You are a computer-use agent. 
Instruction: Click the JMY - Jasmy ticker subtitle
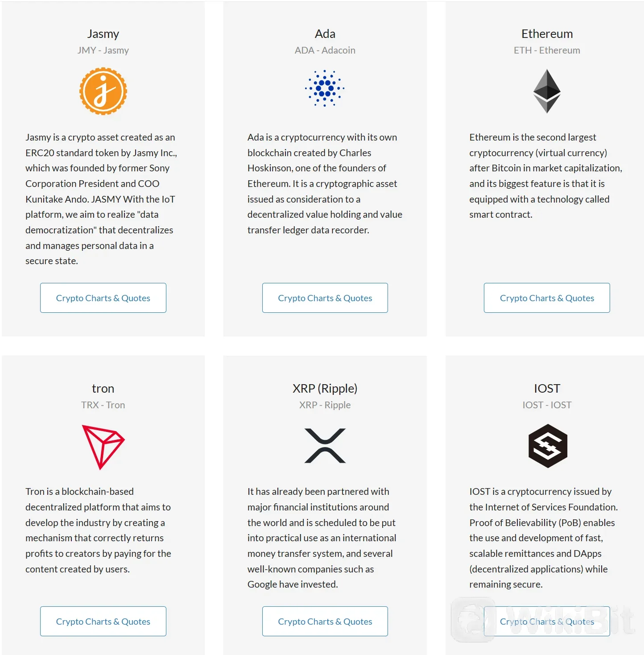pyautogui.click(x=103, y=50)
